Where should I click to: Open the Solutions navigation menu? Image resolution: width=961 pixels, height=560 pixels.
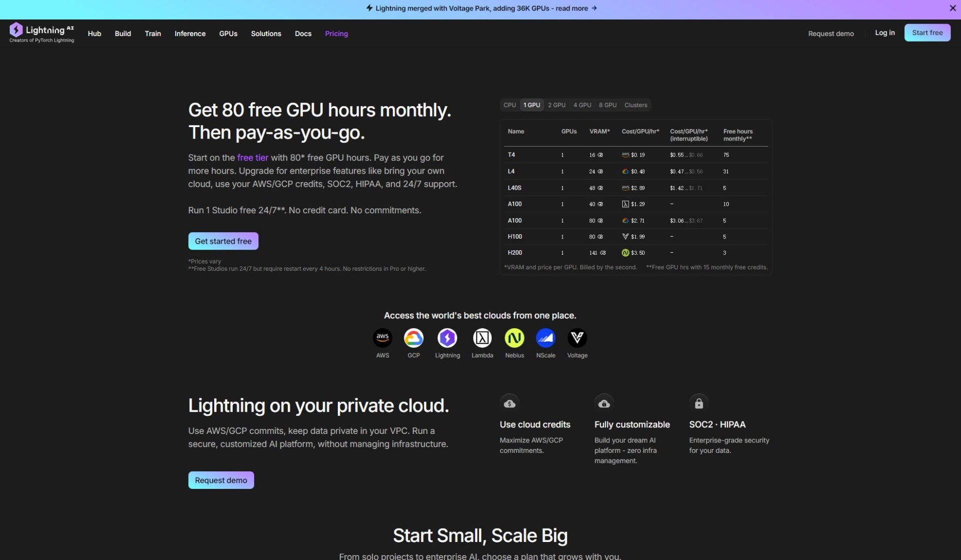(x=266, y=34)
